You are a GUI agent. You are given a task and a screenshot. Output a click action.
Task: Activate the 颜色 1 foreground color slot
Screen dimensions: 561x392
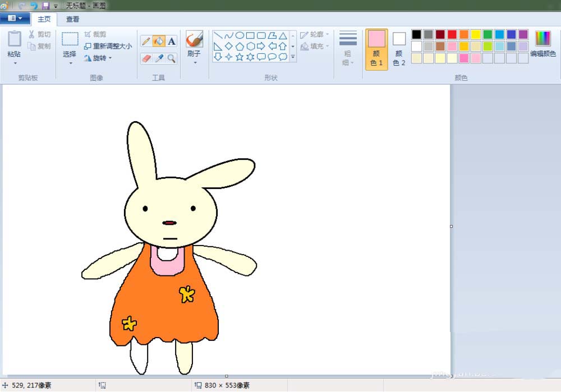coord(376,49)
